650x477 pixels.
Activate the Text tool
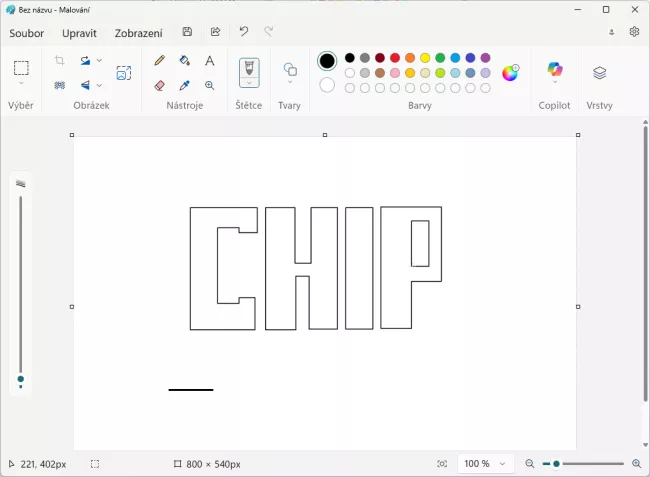click(x=209, y=61)
